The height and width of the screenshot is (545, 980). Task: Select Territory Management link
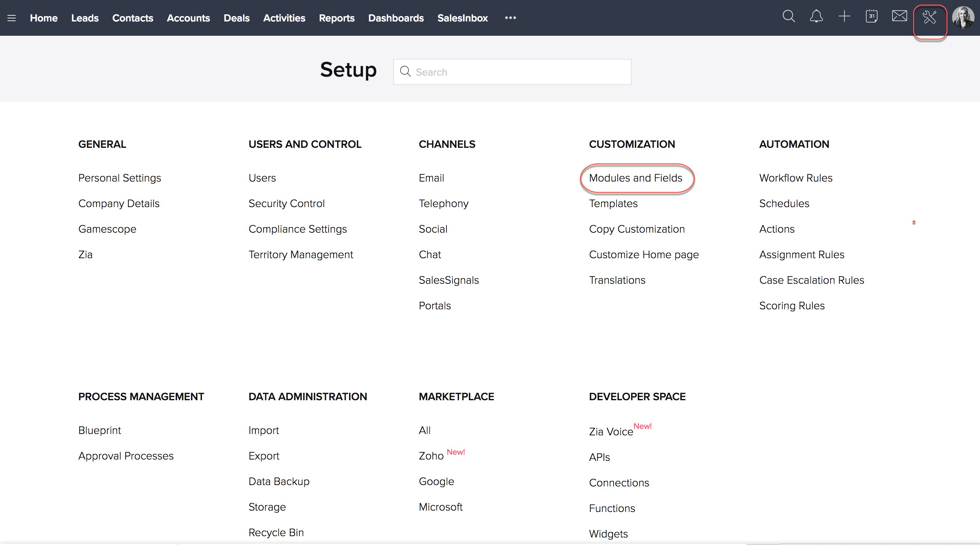(x=301, y=254)
